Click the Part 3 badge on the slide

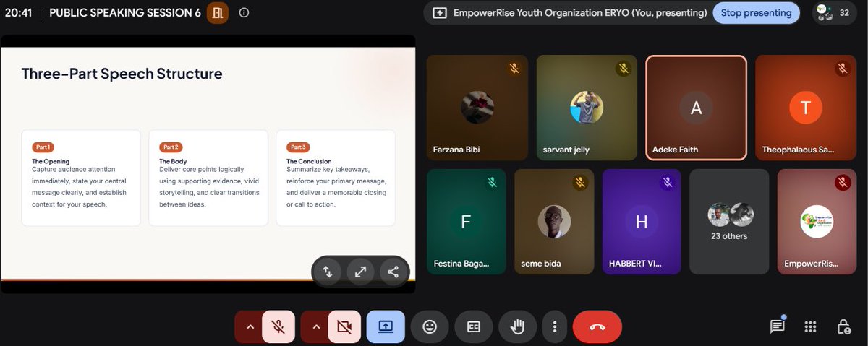(x=298, y=147)
